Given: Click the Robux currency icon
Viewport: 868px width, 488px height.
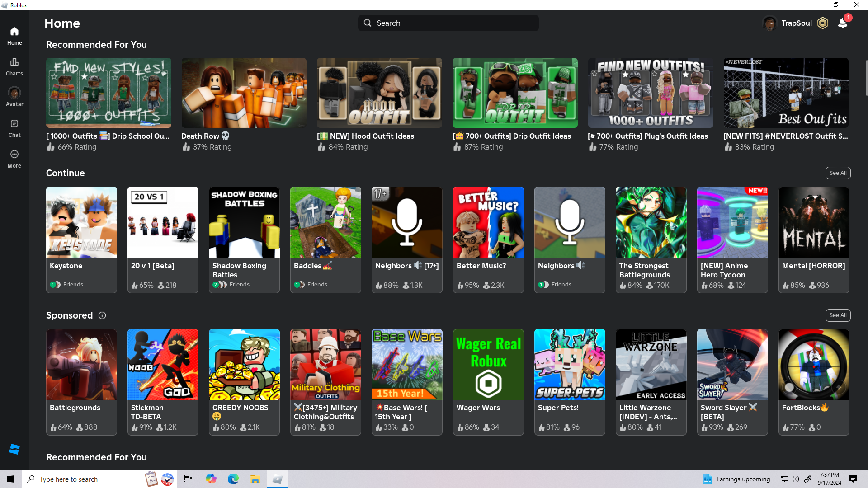Looking at the screenshot, I should click(x=823, y=23).
